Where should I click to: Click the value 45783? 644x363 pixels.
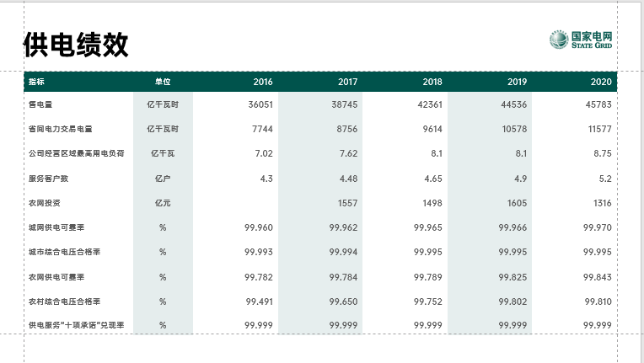[598, 104]
